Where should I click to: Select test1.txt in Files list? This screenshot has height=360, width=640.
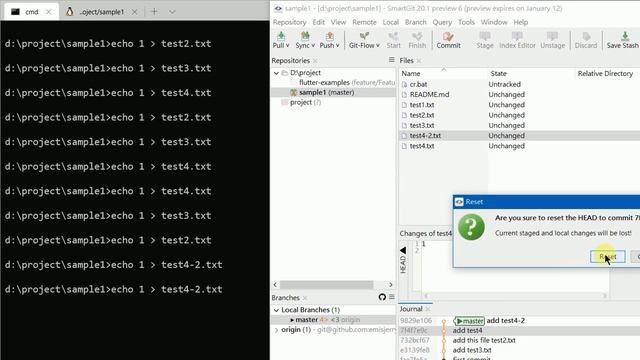point(422,105)
